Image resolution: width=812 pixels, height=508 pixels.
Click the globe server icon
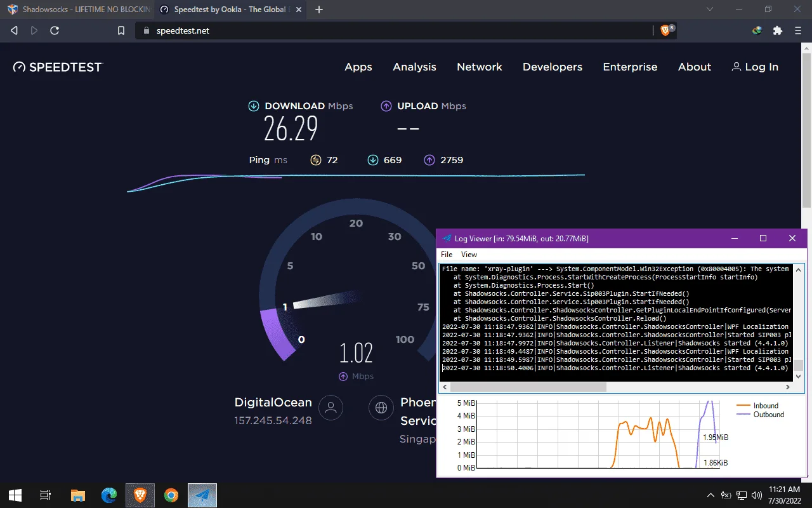pos(381,408)
